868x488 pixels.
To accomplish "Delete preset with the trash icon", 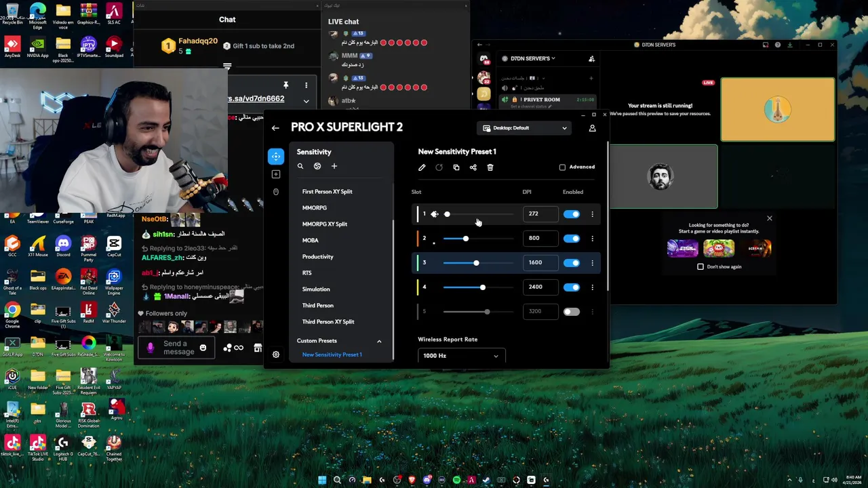I will coord(490,167).
